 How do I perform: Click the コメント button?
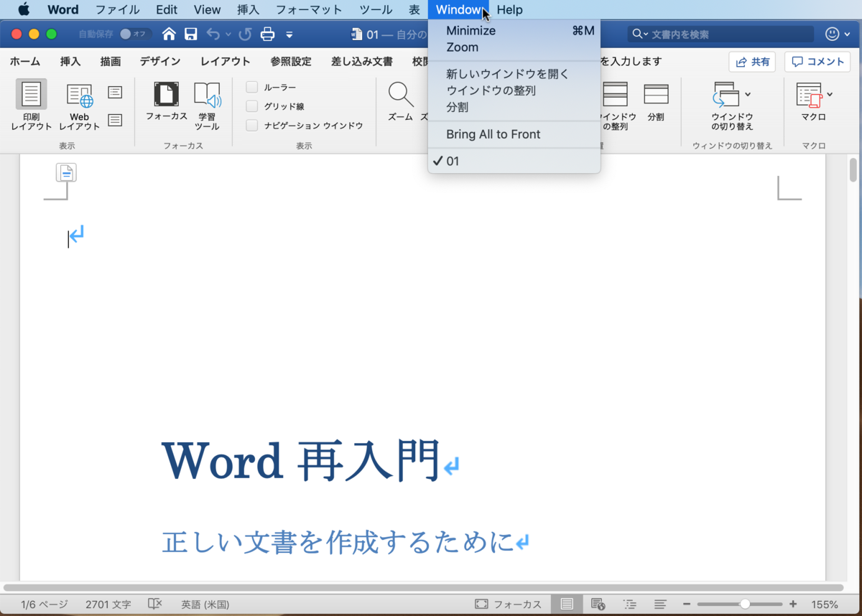point(817,62)
